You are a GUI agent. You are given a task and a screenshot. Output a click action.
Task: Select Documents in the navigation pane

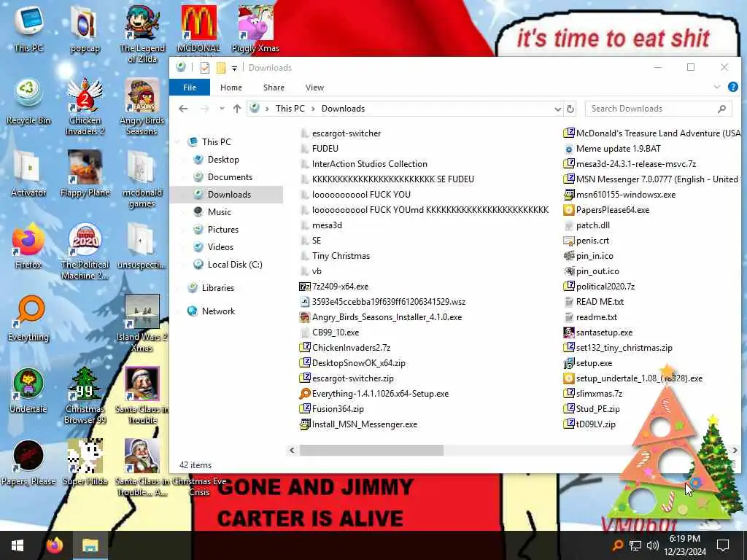(230, 177)
